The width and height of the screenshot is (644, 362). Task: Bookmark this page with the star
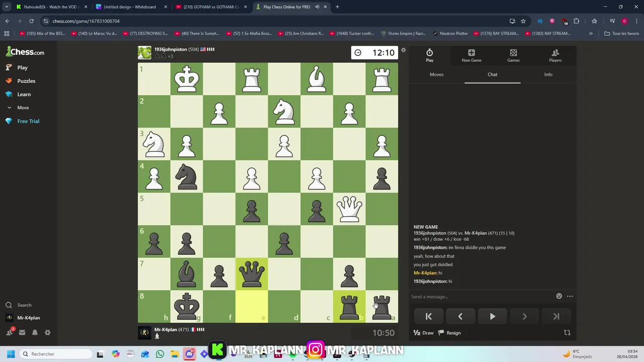(523, 21)
